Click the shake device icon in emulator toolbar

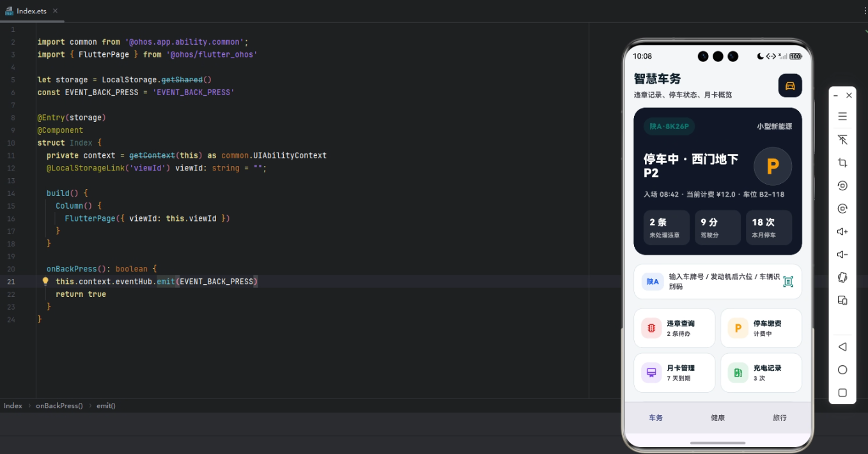pyautogui.click(x=842, y=277)
